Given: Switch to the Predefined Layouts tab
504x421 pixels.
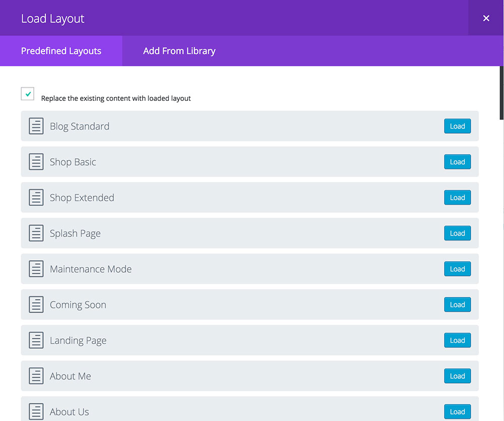Looking at the screenshot, I should pyautogui.click(x=61, y=51).
